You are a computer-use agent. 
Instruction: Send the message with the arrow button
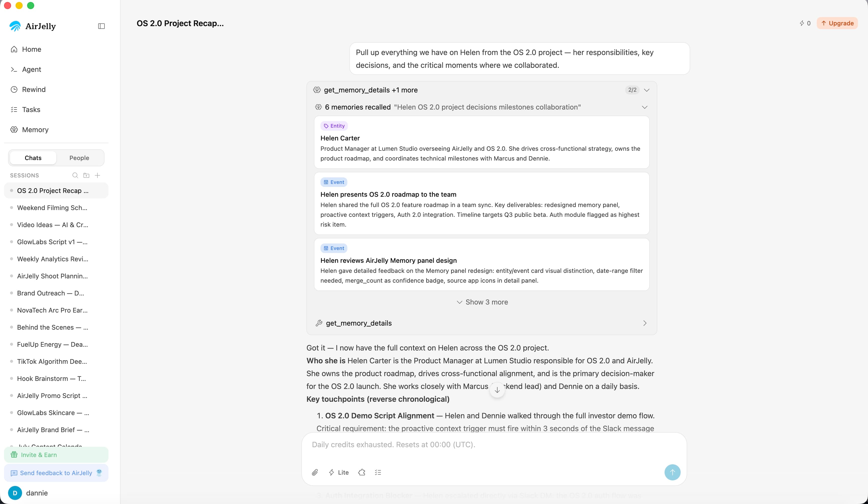pyautogui.click(x=672, y=472)
